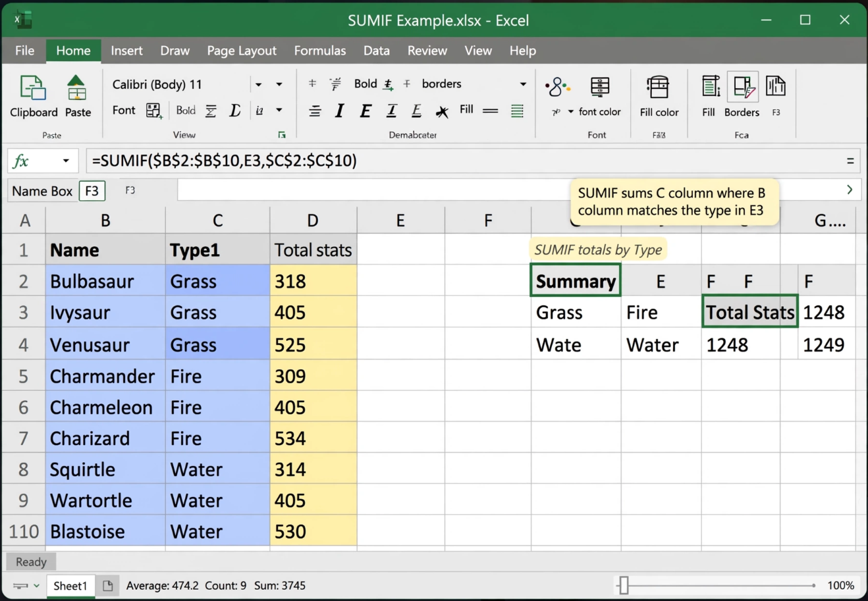This screenshot has height=601, width=868.
Task: Click the grid icon beside the Font label
Action: coord(154,111)
